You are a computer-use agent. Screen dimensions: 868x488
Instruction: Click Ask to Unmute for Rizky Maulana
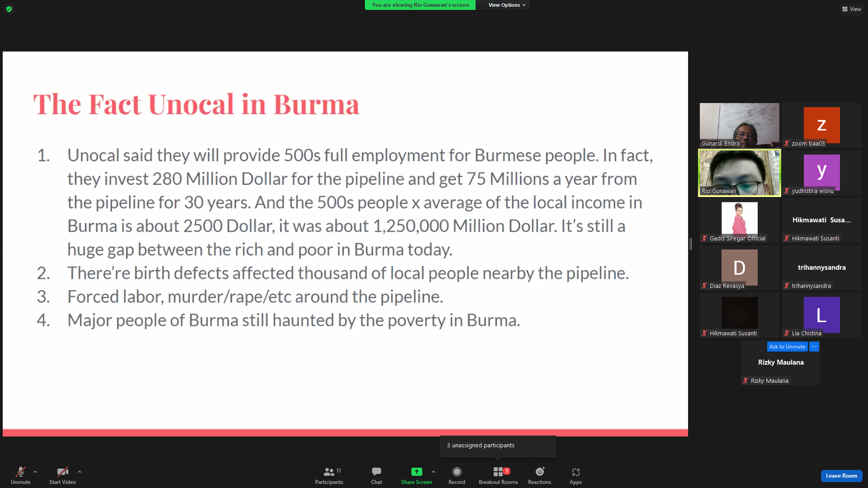[x=787, y=347]
